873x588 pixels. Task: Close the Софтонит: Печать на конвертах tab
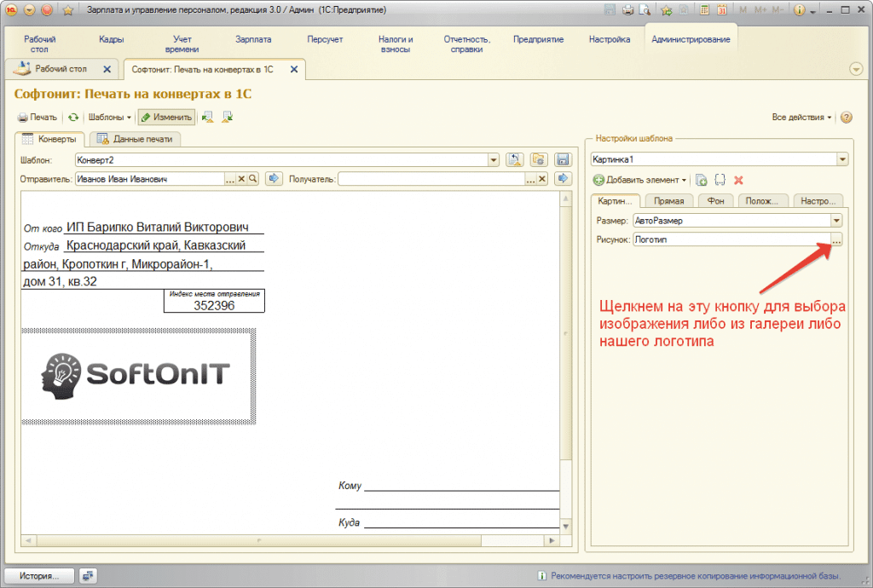(294, 70)
